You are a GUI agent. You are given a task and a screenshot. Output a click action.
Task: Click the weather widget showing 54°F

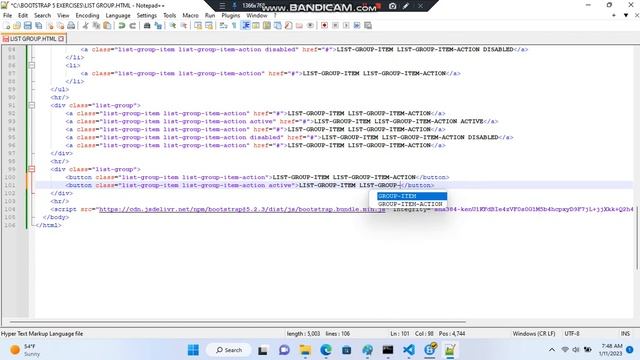click(24, 350)
